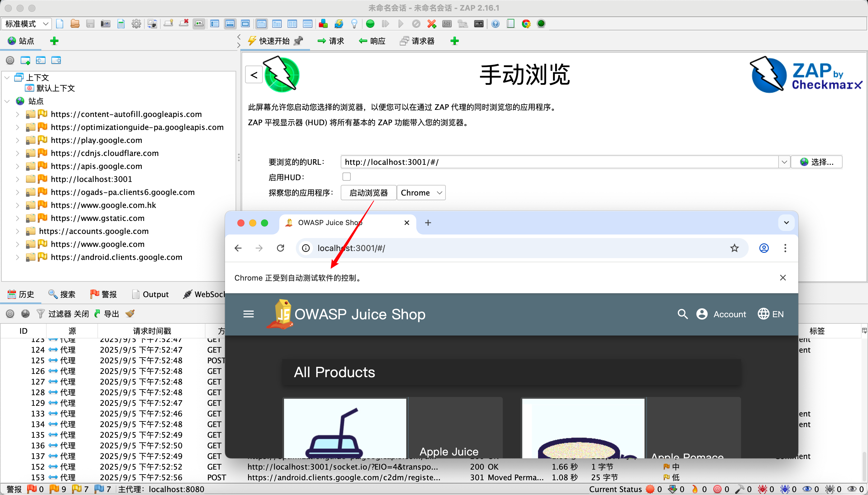Image resolution: width=868 pixels, height=495 pixels.
Task: Dismiss the Chrome automation notice bar
Action: pos(783,278)
